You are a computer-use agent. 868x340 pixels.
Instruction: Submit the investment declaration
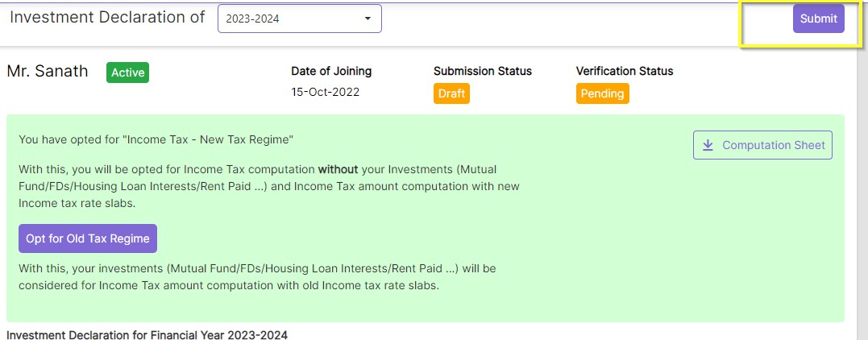point(818,19)
